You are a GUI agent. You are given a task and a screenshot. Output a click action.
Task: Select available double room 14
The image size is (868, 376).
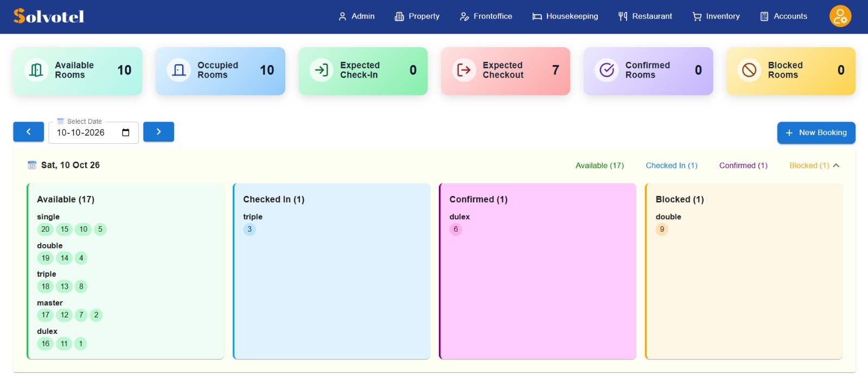pos(65,258)
